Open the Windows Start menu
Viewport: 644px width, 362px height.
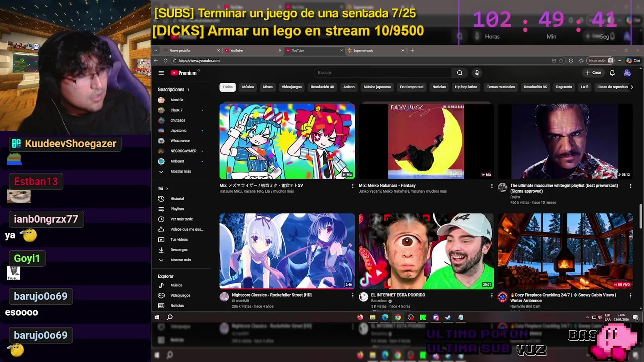(157, 317)
